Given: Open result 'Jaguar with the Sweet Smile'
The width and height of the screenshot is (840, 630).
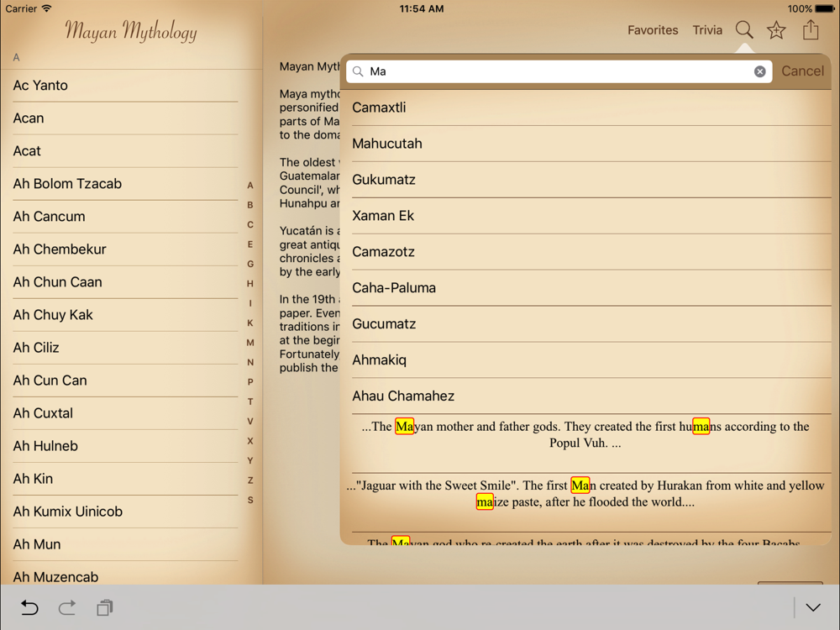Looking at the screenshot, I should [585, 501].
